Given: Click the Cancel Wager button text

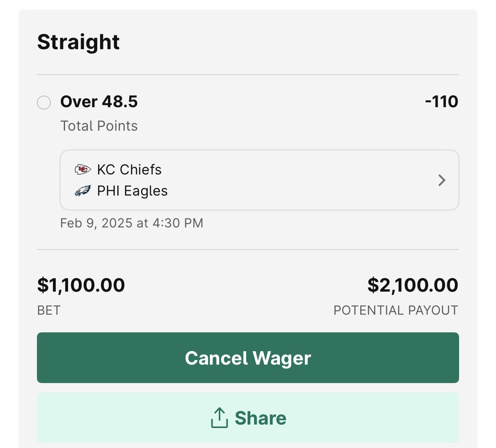Looking at the screenshot, I should point(248,358).
